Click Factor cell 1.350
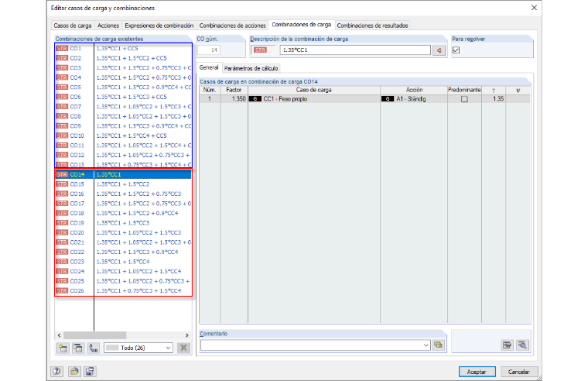Viewport: 588px width, 381px height. tap(234, 99)
